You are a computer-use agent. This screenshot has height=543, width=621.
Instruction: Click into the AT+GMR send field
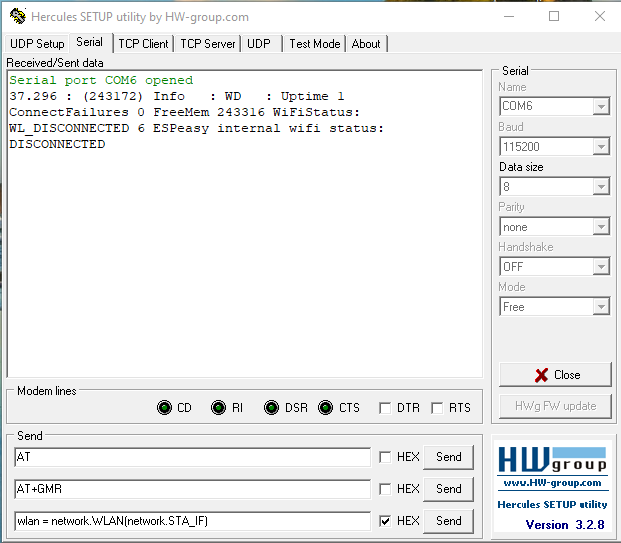coord(192,489)
